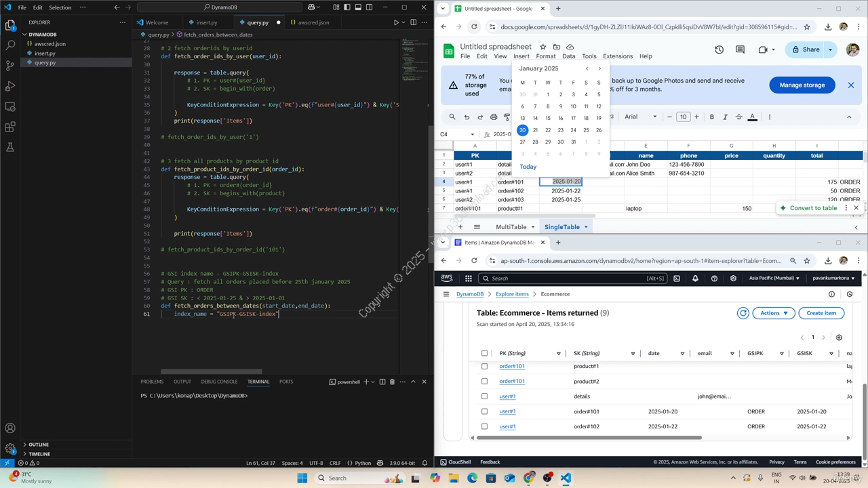Open the Share dropdown arrow in Sheets
Screen dimensions: 868x488
[831, 49]
